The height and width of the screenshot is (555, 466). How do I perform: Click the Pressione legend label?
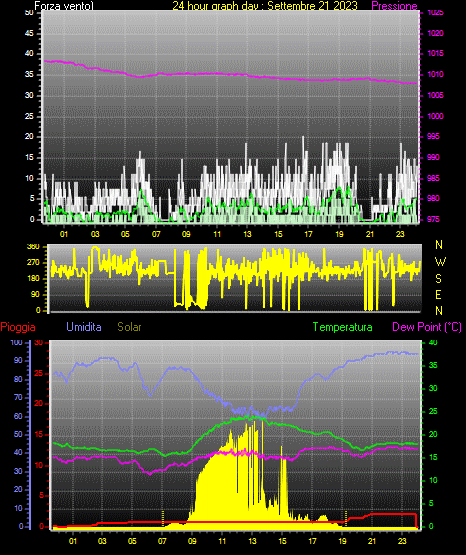point(394,6)
